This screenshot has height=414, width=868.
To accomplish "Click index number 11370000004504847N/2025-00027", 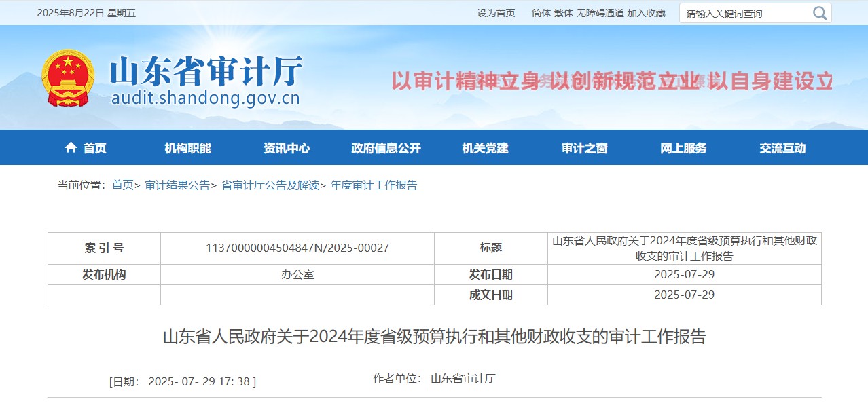I will [297, 248].
